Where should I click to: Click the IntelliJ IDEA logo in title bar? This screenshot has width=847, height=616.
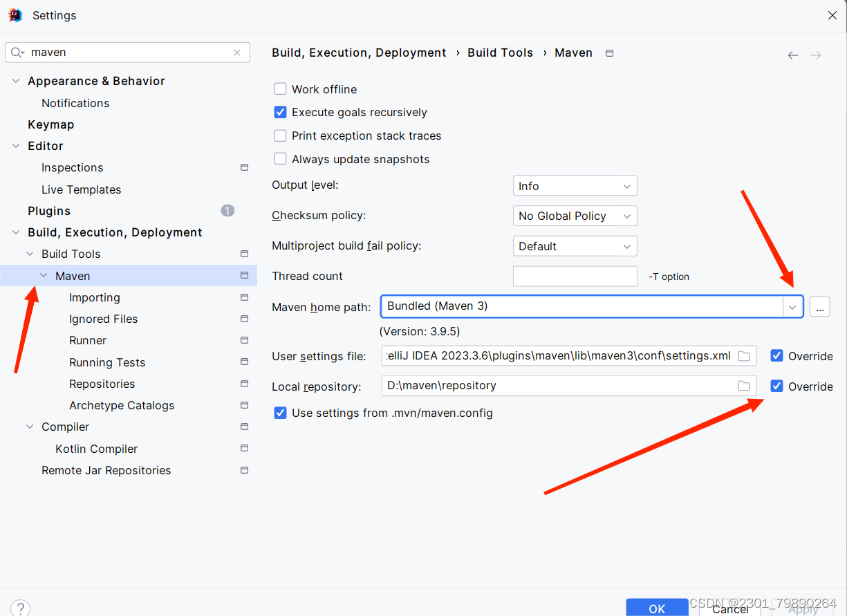(x=15, y=15)
